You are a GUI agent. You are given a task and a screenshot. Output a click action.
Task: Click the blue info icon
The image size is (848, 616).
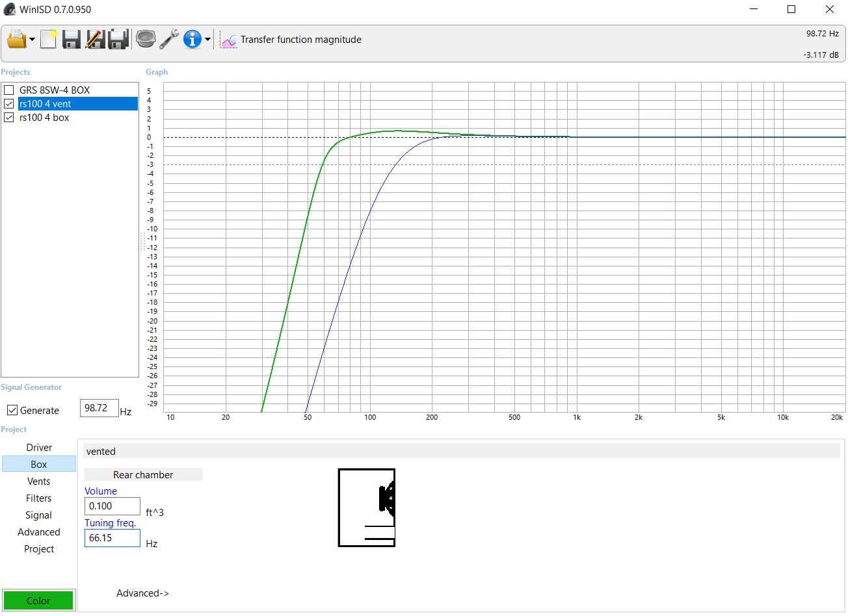click(192, 40)
